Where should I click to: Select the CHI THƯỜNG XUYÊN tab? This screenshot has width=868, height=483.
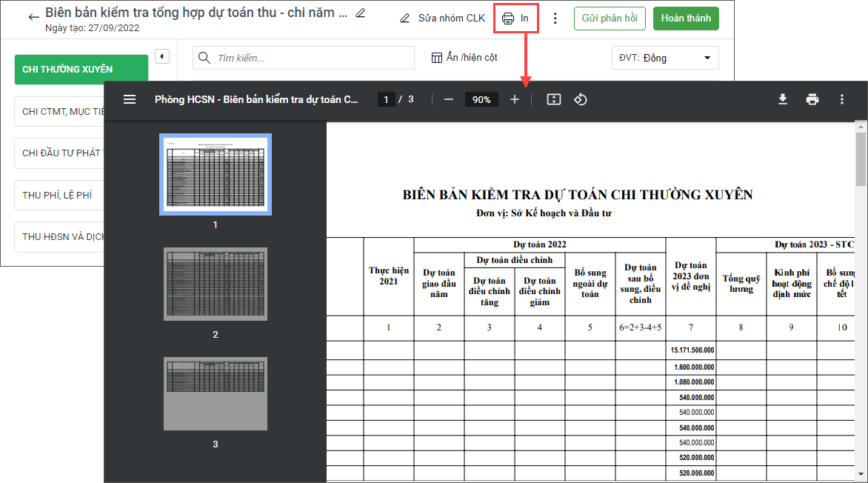tap(81, 70)
